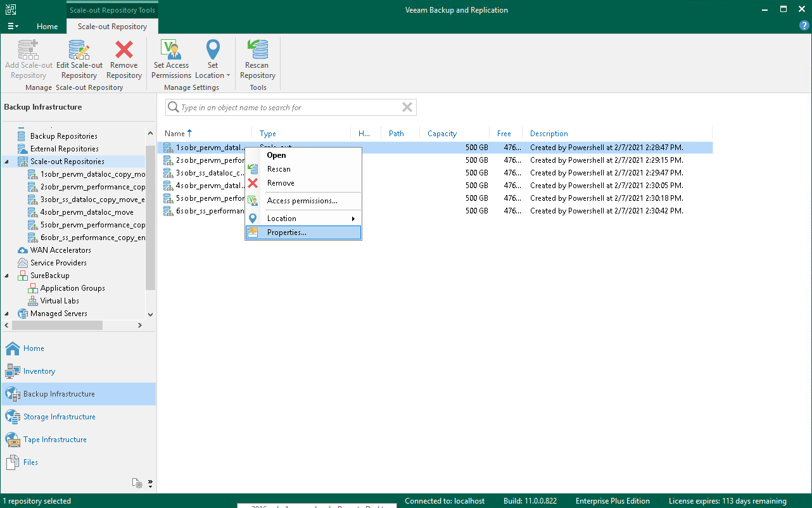Screen dimensions: 812x508
Task: Sort the list by the Free column header
Action: [504, 134]
